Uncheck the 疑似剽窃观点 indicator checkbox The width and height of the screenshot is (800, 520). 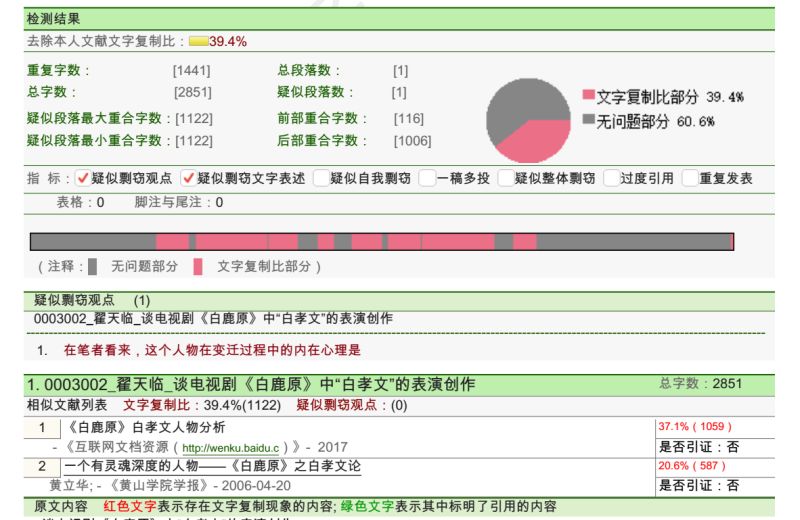[83, 179]
